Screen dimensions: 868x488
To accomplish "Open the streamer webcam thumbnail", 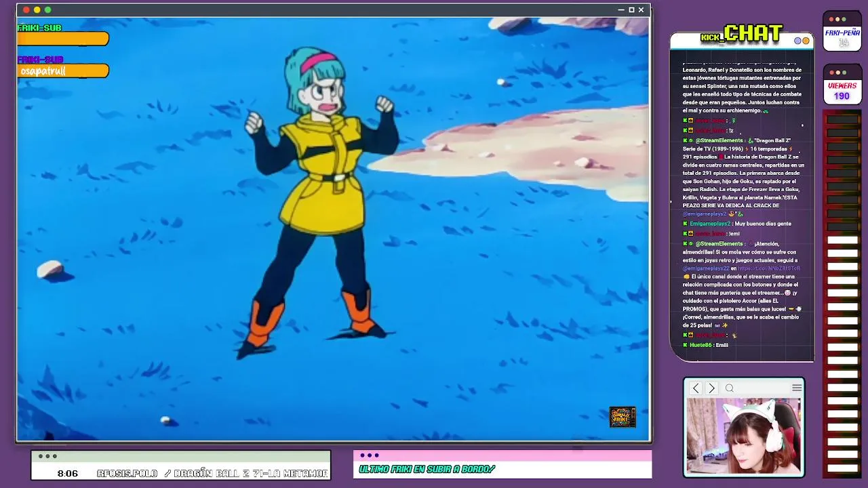I will 744,436.
